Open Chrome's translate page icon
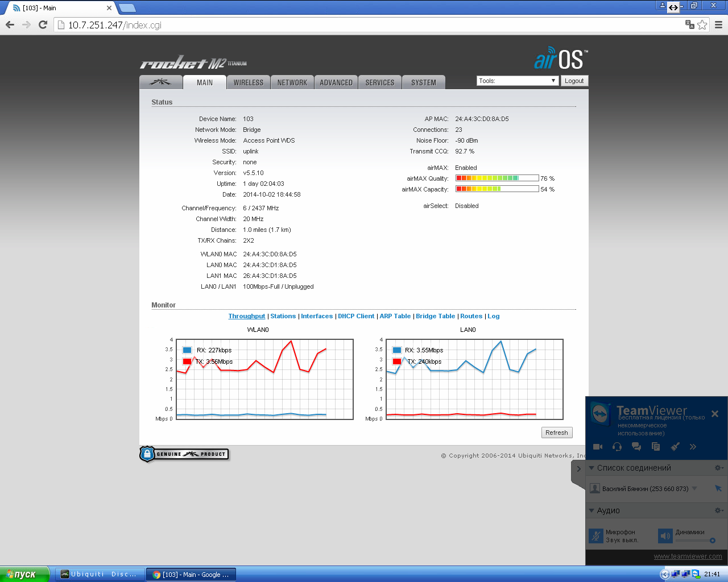 coord(690,24)
